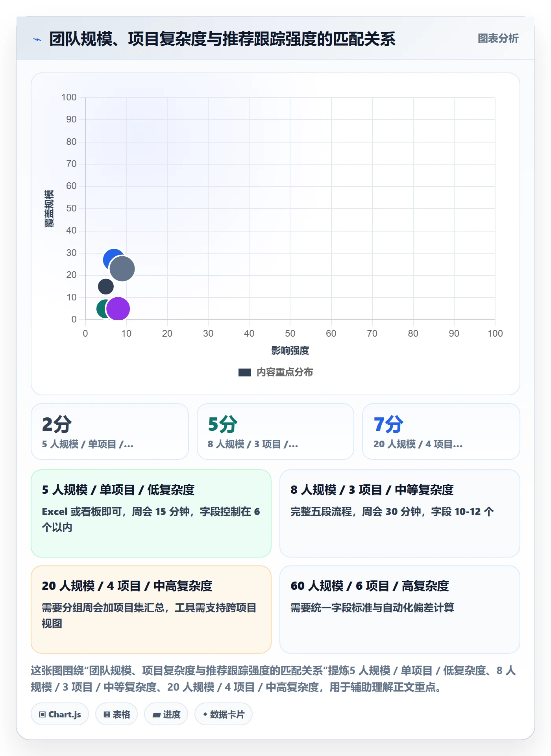Click the 图表分析 label in header
The width and height of the screenshot is (551, 756).
pyautogui.click(x=498, y=39)
